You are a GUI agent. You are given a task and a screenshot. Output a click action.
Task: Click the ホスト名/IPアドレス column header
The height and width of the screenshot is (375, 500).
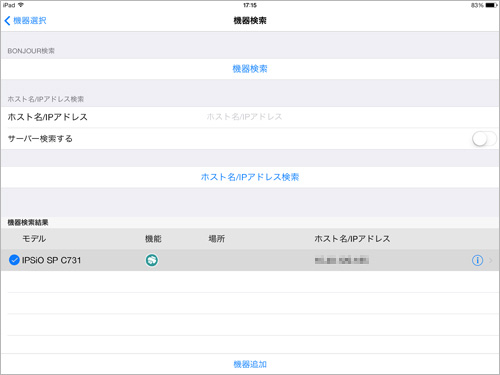(x=352, y=239)
